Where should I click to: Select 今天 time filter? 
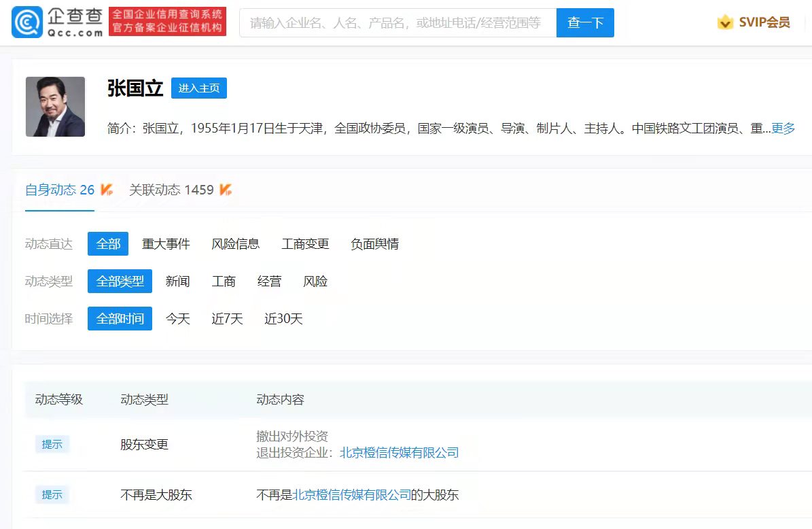pyautogui.click(x=177, y=319)
